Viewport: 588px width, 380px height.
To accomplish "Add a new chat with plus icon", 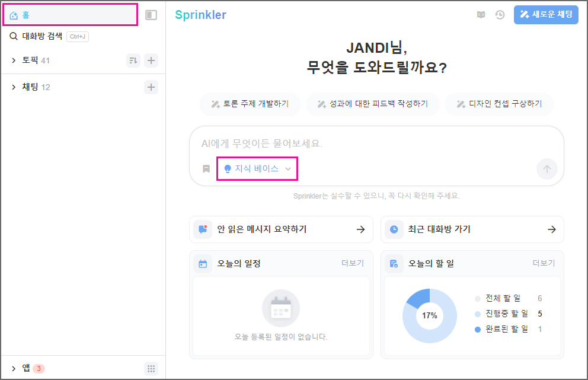I will point(151,88).
